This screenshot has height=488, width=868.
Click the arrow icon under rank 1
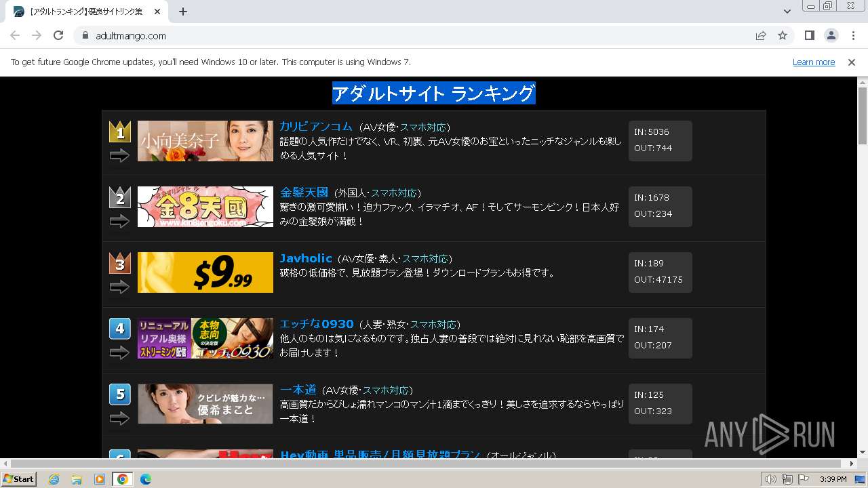(119, 156)
